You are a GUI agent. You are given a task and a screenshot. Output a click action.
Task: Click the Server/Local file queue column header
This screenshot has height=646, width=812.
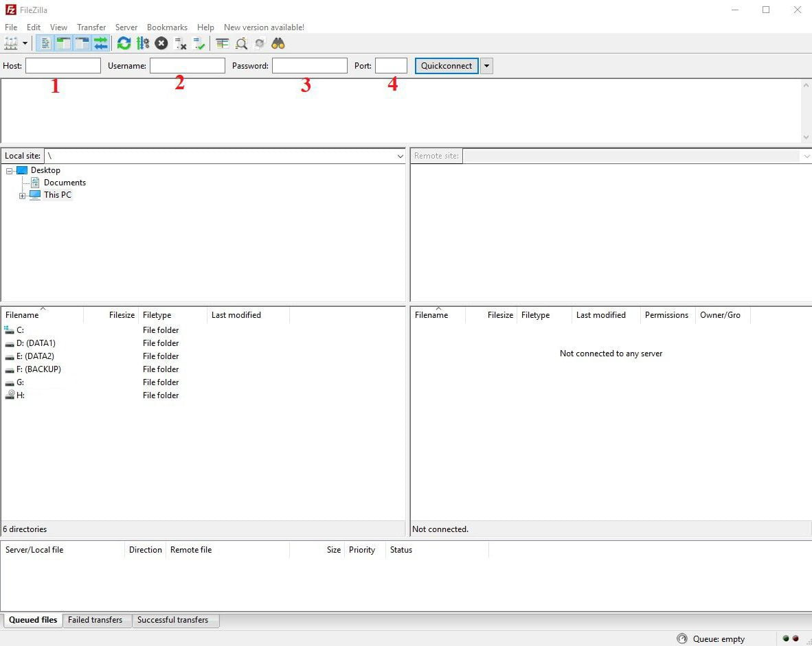[x=63, y=550]
